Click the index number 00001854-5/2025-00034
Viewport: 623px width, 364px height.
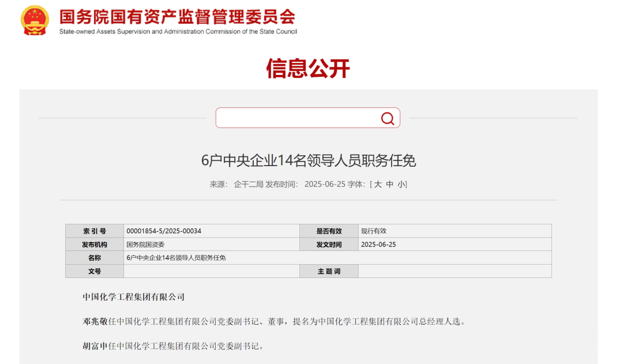click(164, 231)
